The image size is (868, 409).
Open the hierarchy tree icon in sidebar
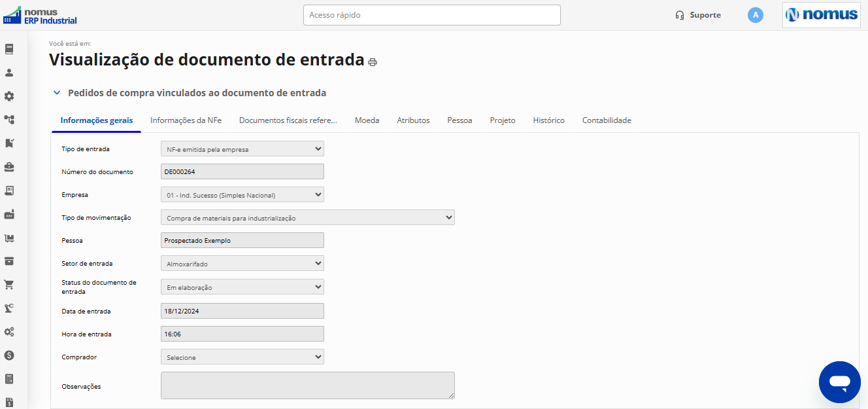9,120
